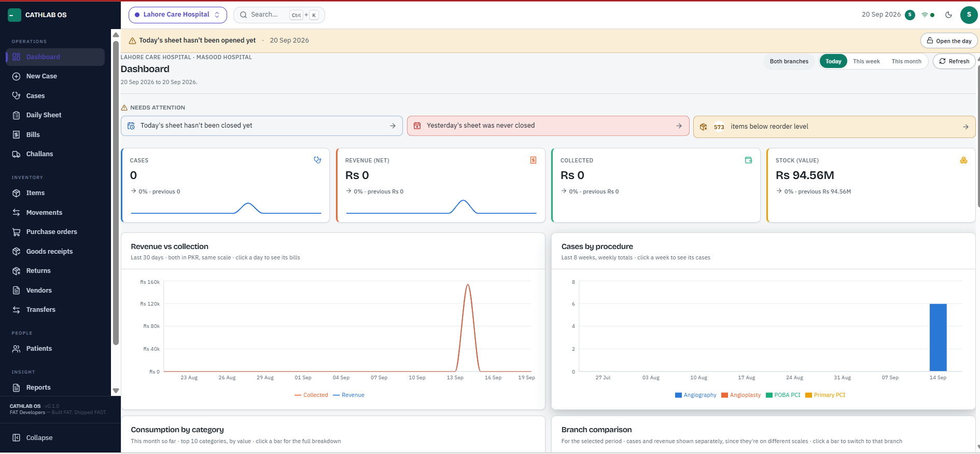Open 573 items below reorder level alert

tap(834, 127)
